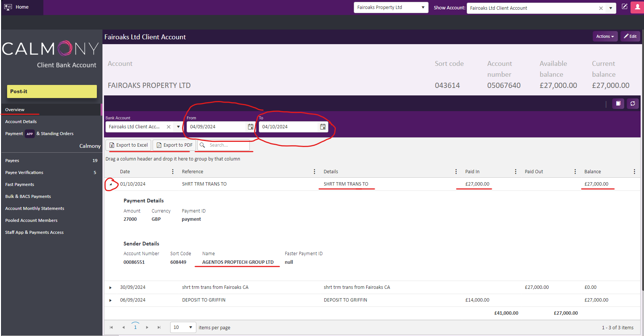Go to the last page of results
Screen dimensions: 644x336
[159, 327]
